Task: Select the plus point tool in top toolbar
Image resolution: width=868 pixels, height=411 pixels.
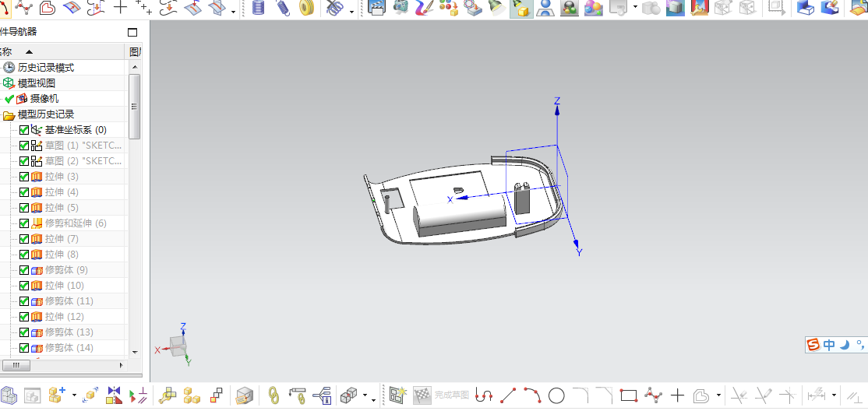Action: tap(120, 7)
